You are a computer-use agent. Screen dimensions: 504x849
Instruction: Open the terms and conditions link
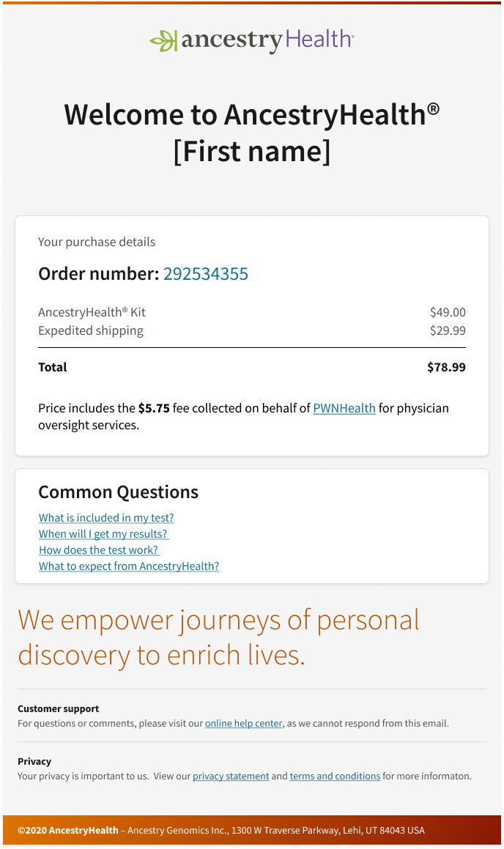pyautogui.click(x=335, y=776)
